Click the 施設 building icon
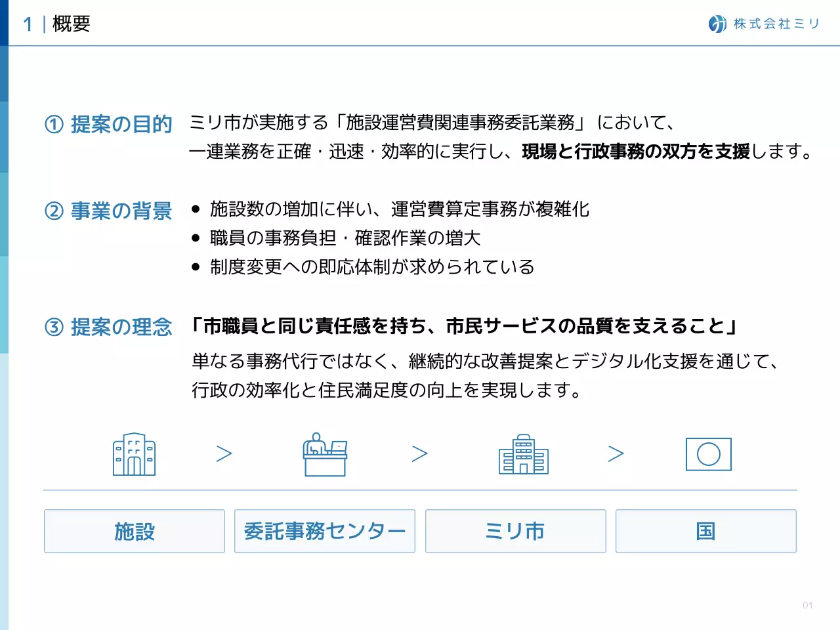The height and width of the screenshot is (630, 840). point(133,453)
